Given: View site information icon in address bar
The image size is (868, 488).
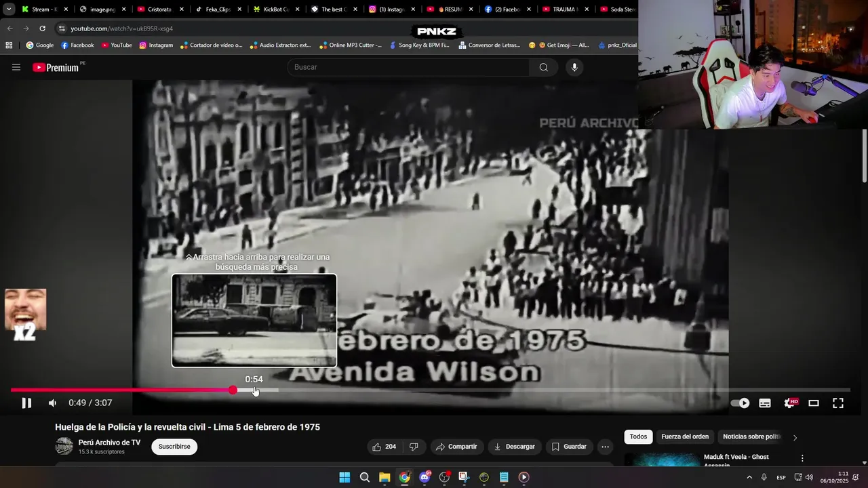Looking at the screenshot, I should (62, 28).
